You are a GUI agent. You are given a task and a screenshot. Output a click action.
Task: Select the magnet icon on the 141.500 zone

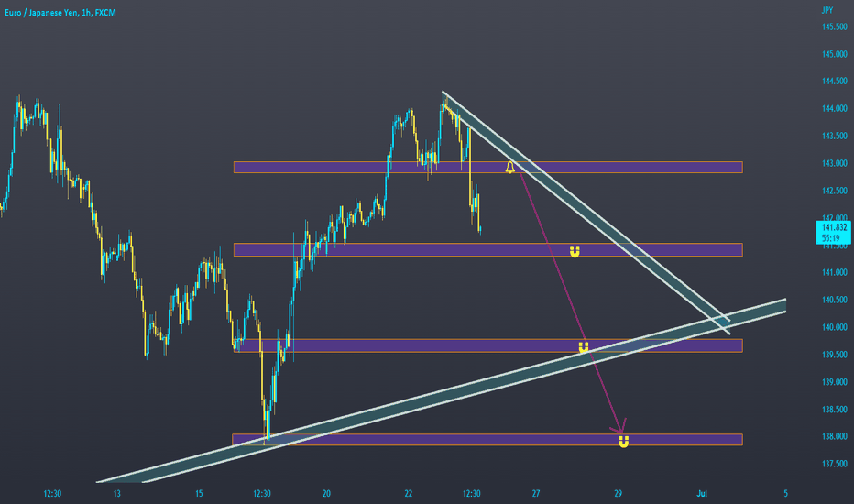click(575, 251)
